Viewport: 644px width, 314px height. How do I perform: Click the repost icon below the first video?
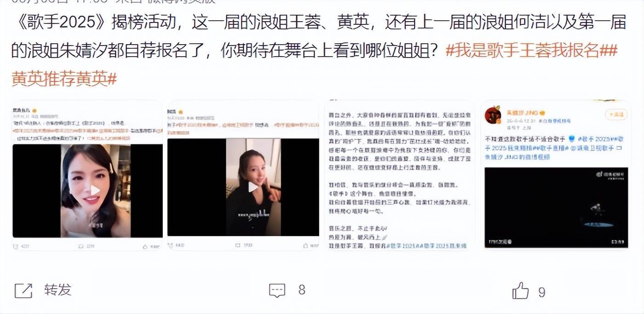point(16,246)
